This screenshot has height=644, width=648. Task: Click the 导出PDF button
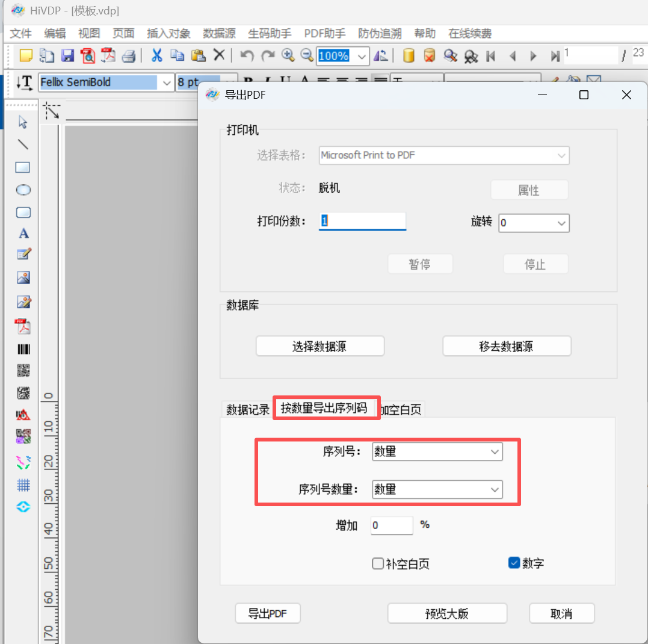[x=268, y=614]
